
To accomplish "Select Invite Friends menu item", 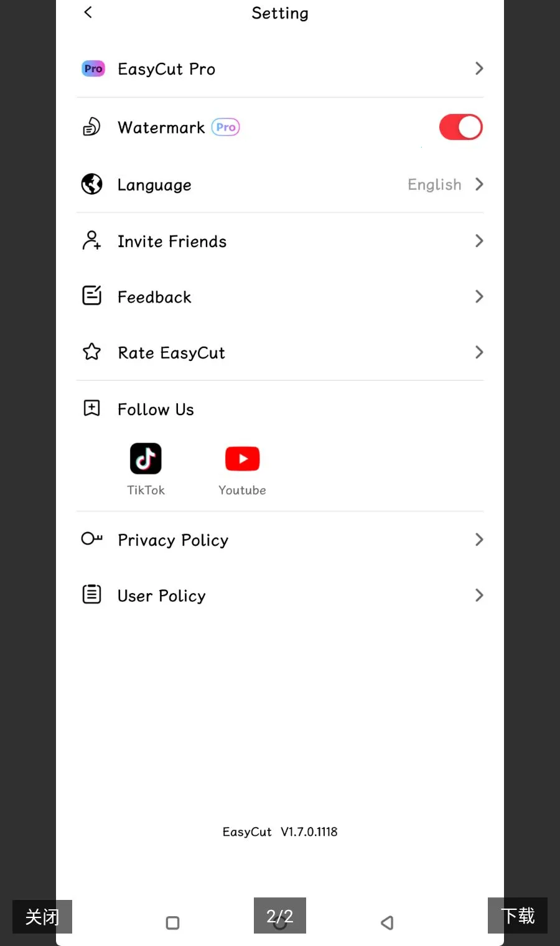I will [x=280, y=241].
